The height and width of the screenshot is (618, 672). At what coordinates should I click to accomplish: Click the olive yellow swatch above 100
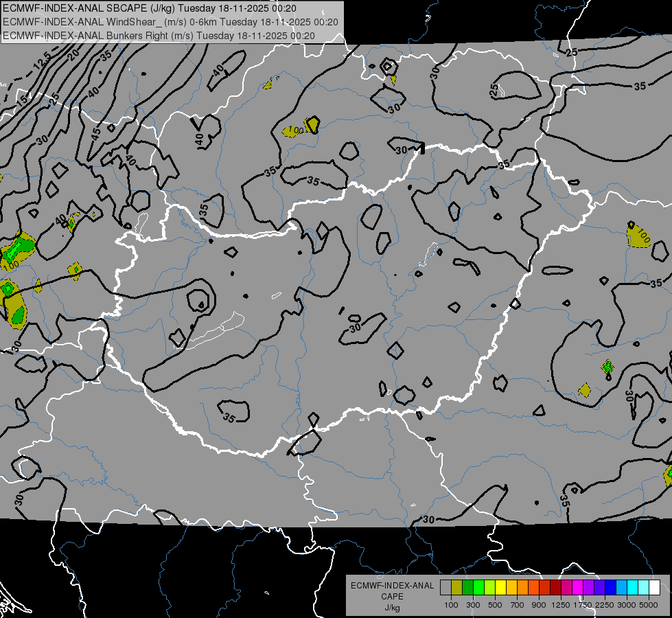(456, 588)
